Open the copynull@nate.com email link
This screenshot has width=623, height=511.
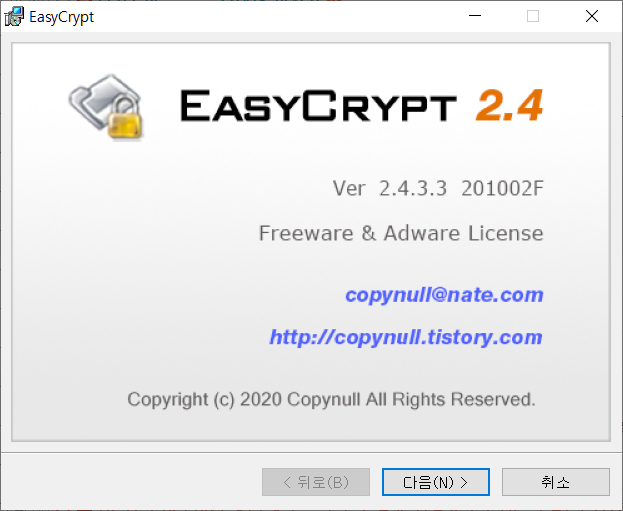(x=444, y=295)
